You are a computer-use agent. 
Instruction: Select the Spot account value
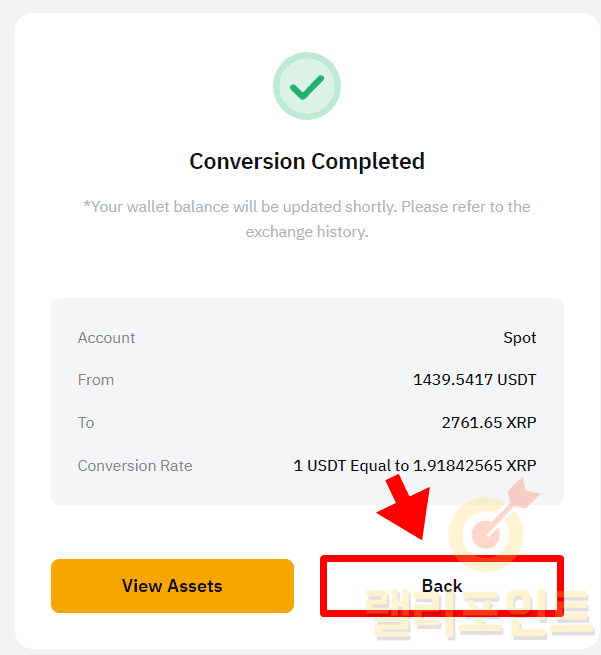(x=519, y=338)
